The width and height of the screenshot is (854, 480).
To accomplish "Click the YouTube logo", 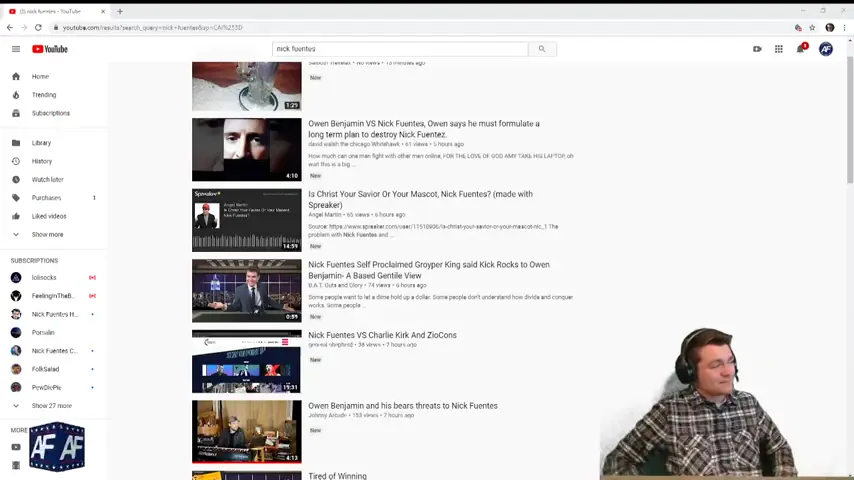I will pos(50,49).
